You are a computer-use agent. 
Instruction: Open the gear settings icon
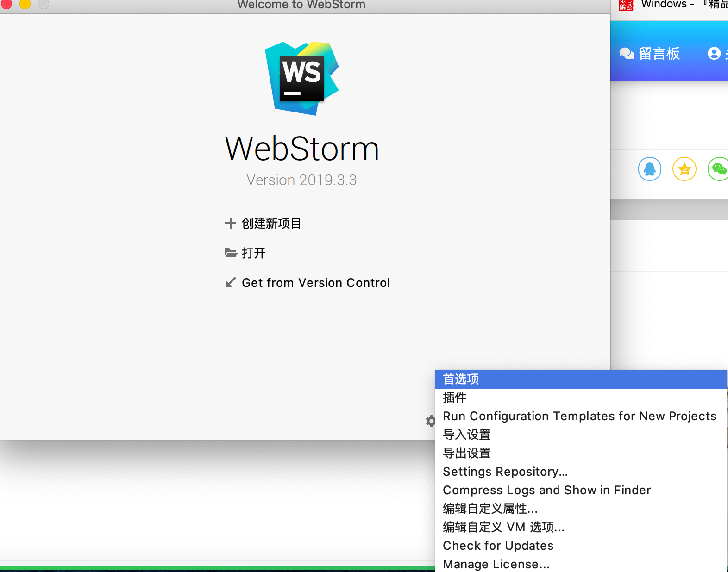(431, 421)
